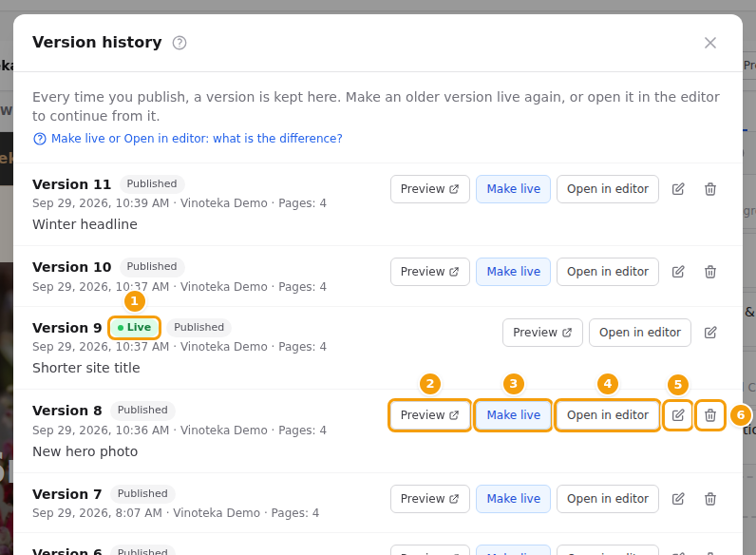This screenshot has width=756, height=555.
Task: Make Version 10 live
Action: (513, 272)
